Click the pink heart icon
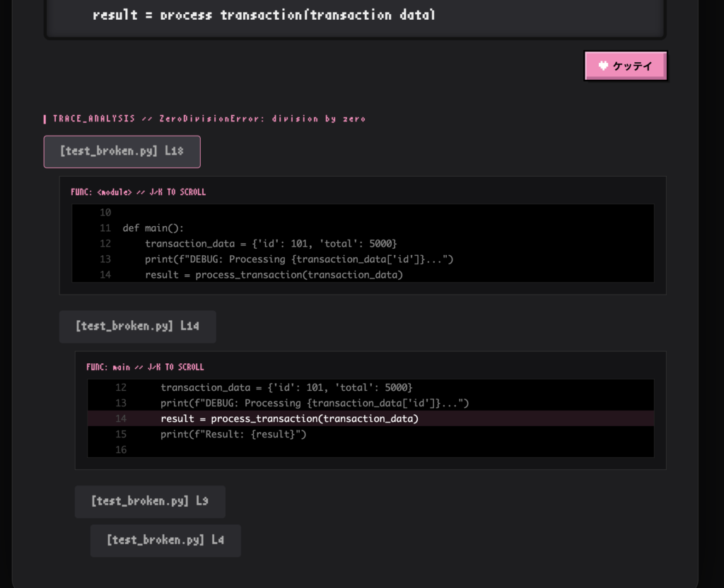Viewport: 724px width, 588px height. tap(603, 66)
